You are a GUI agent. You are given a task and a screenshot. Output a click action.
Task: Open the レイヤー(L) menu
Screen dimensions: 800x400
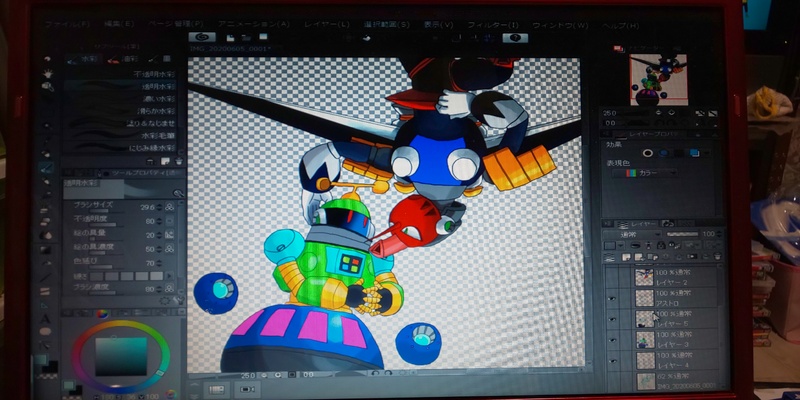[327, 24]
